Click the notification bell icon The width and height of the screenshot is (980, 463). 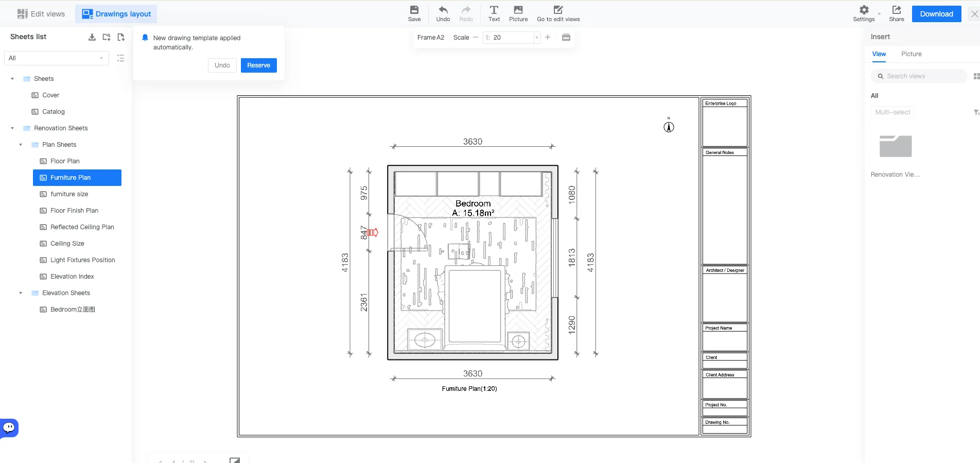coord(145,38)
